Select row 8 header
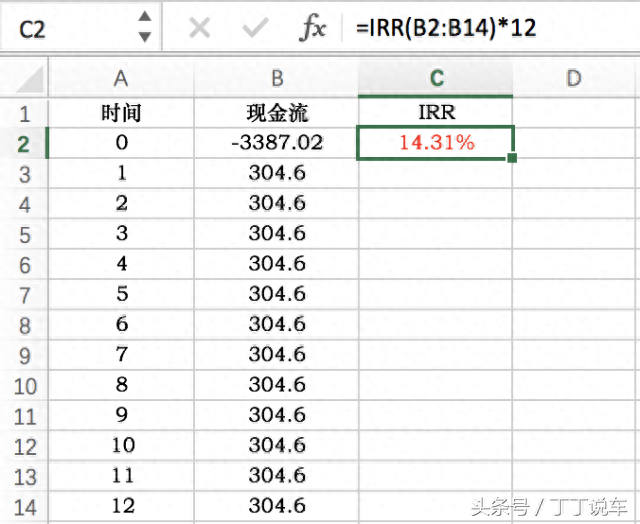The height and width of the screenshot is (524, 640). pos(24,325)
